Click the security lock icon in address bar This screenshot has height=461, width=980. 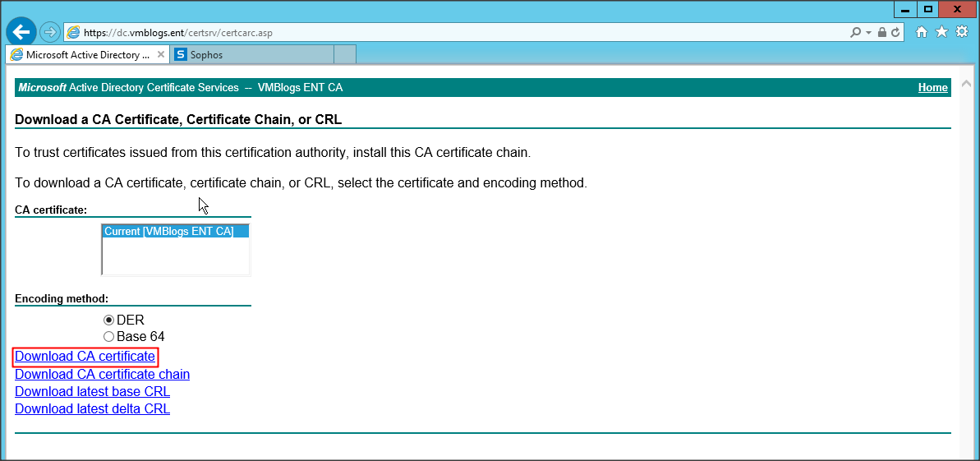point(881,32)
